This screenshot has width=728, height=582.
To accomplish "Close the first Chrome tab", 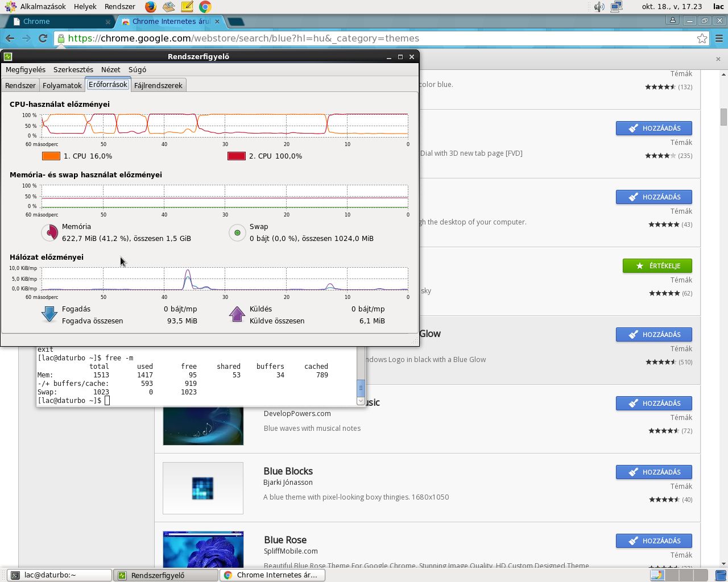I will pyautogui.click(x=108, y=22).
